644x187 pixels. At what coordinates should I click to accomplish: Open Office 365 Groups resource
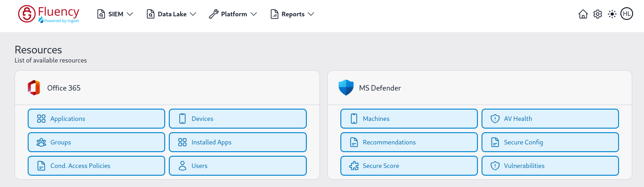coord(96,142)
